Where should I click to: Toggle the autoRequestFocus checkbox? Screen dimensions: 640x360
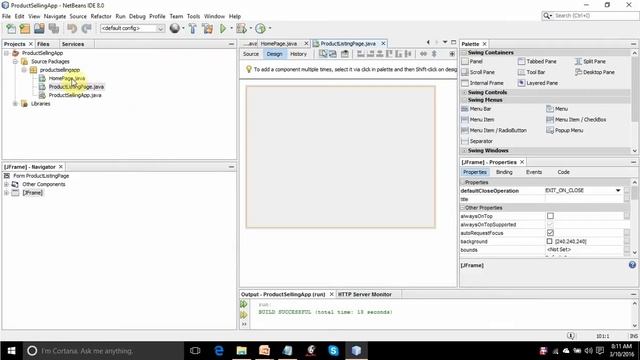point(550,233)
